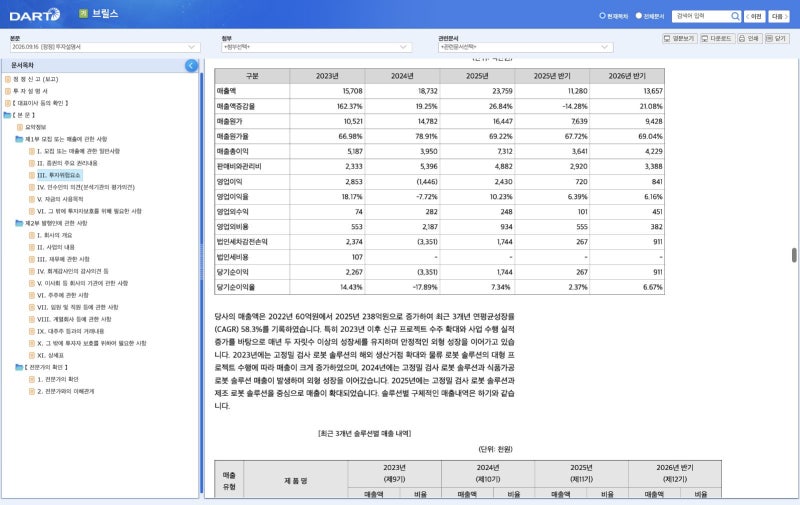Click the [최근 3개년 솔루션별 매출 내역] caption
800x505 pixels.
pyautogui.click(x=364, y=434)
